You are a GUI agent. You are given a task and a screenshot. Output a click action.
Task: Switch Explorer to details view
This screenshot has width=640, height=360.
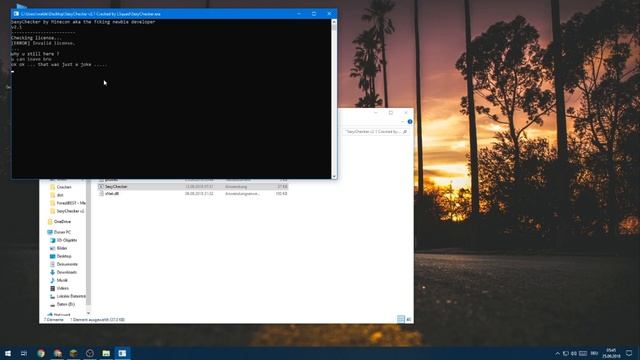tap(401, 320)
